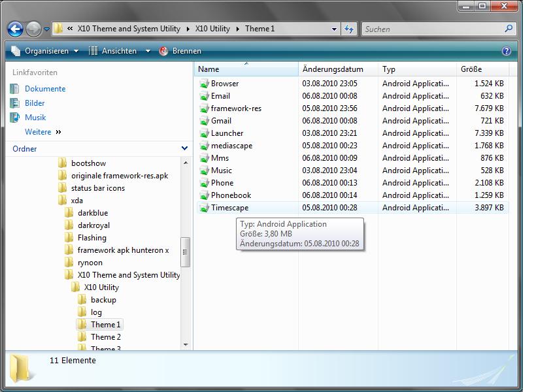Viewport: 549px width, 392px height.
Task: Select the darkblue folder
Action: tap(92, 213)
